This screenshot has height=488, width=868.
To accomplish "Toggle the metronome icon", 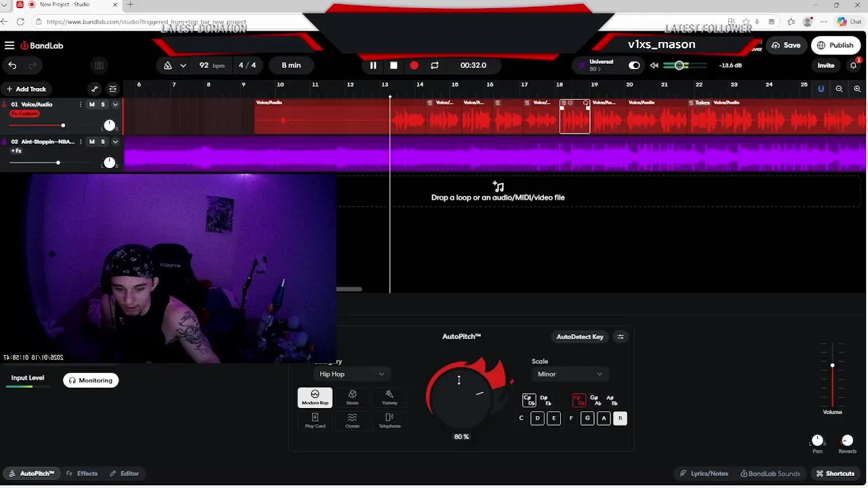I will tap(167, 65).
